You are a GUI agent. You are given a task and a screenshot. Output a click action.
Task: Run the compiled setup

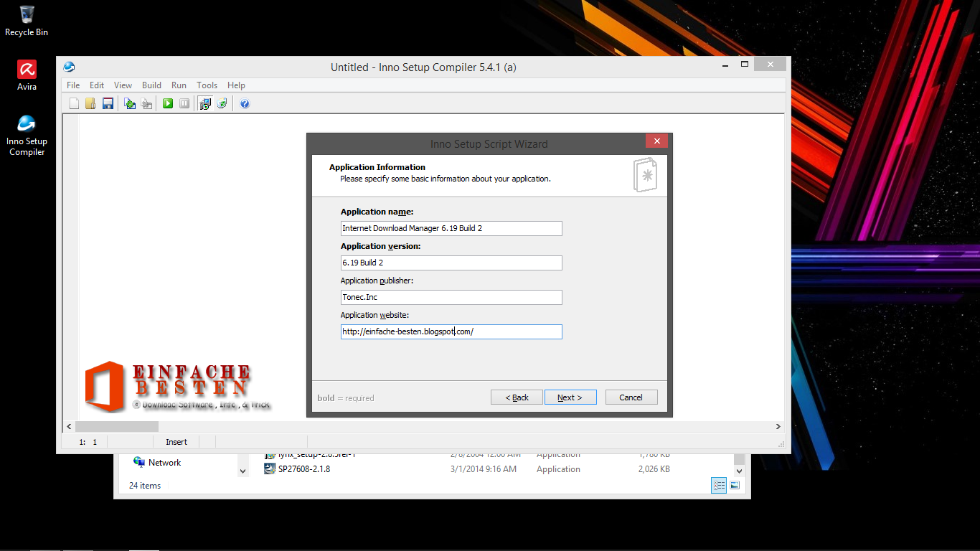pos(167,103)
